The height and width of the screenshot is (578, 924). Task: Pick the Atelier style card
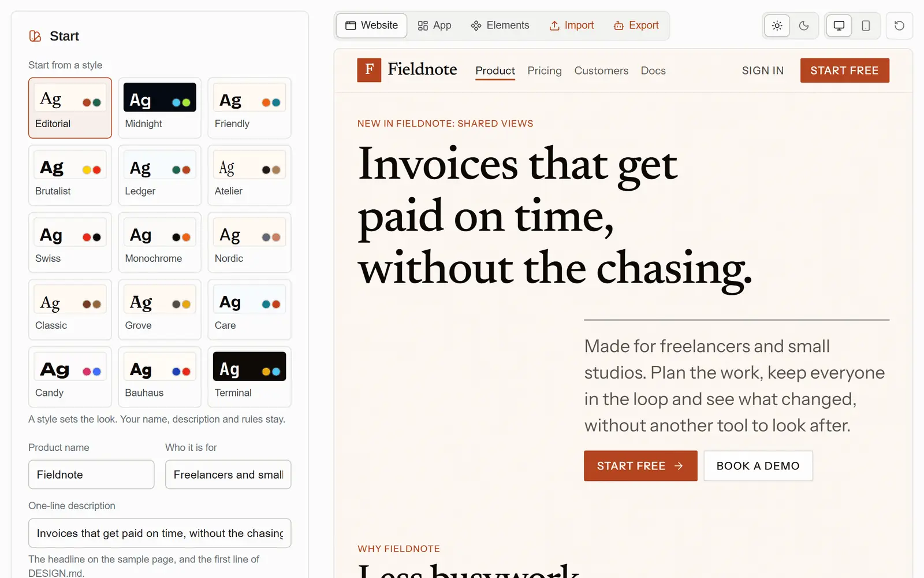click(x=249, y=175)
